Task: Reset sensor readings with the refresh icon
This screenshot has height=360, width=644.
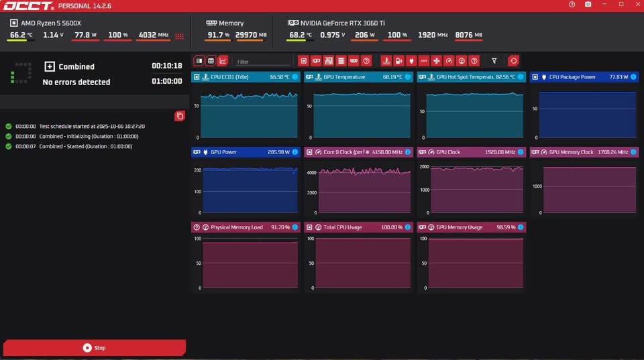Action: point(513,61)
